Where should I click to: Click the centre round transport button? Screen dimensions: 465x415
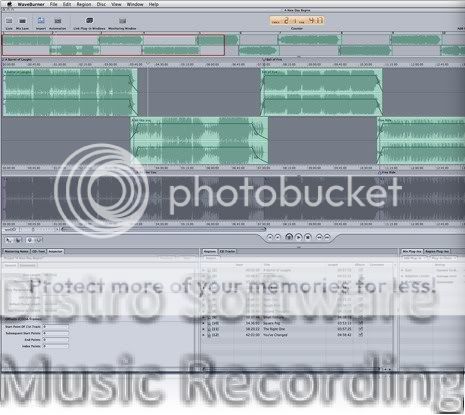coord(289,237)
